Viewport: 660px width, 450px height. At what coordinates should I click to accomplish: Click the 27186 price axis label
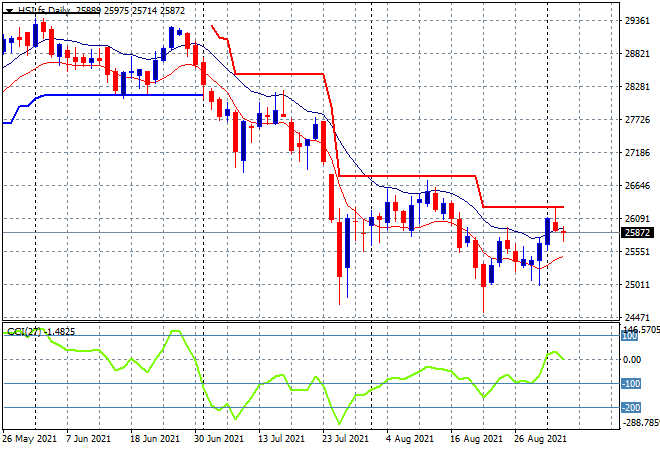(x=637, y=153)
